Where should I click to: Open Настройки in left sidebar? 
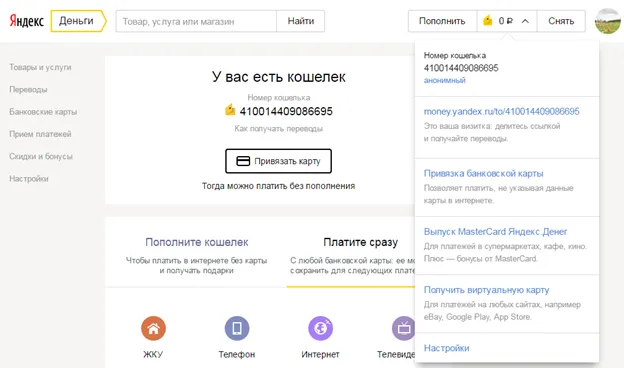(29, 179)
